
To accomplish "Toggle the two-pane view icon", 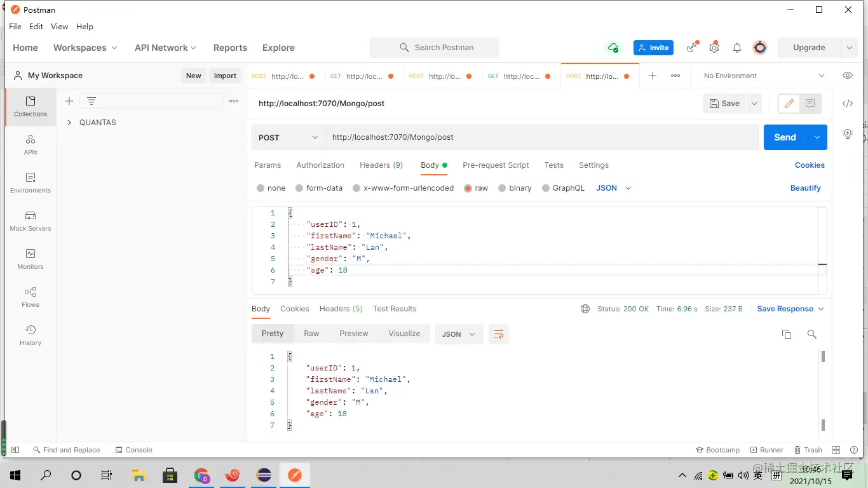I will click(x=836, y=450).
